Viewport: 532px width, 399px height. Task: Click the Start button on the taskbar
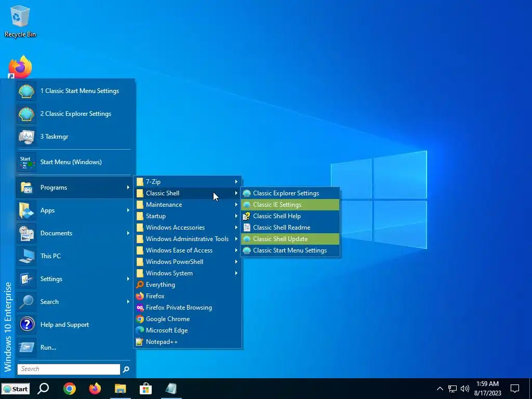pyautogui.click(x=15, y=389)
